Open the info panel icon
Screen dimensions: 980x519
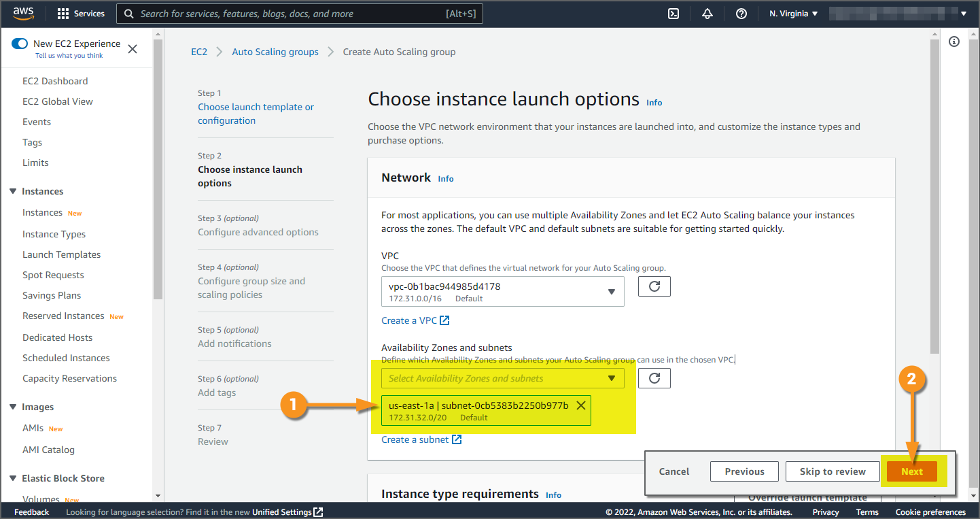(954, 42)
